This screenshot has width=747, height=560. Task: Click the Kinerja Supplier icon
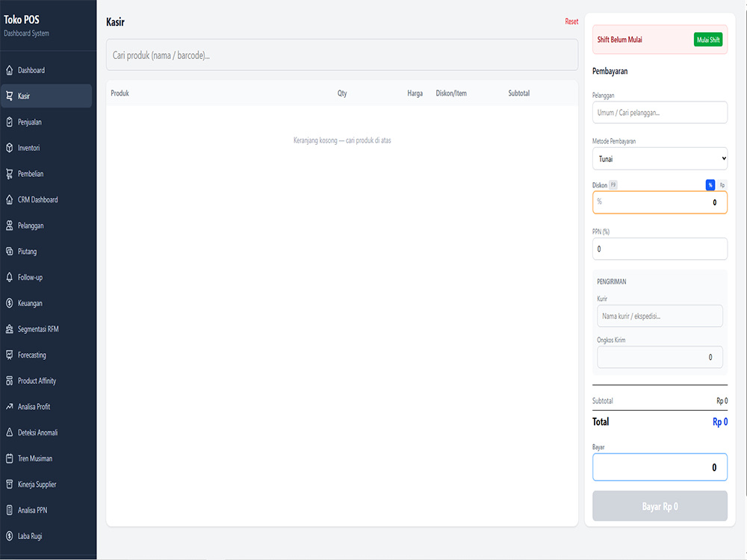click(10, 485)
